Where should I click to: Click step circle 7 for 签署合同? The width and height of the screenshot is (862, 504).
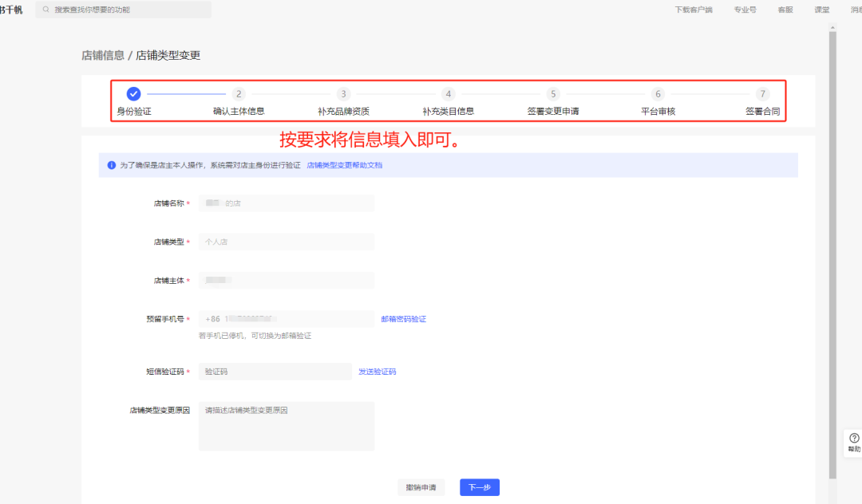tap(763, 93)
